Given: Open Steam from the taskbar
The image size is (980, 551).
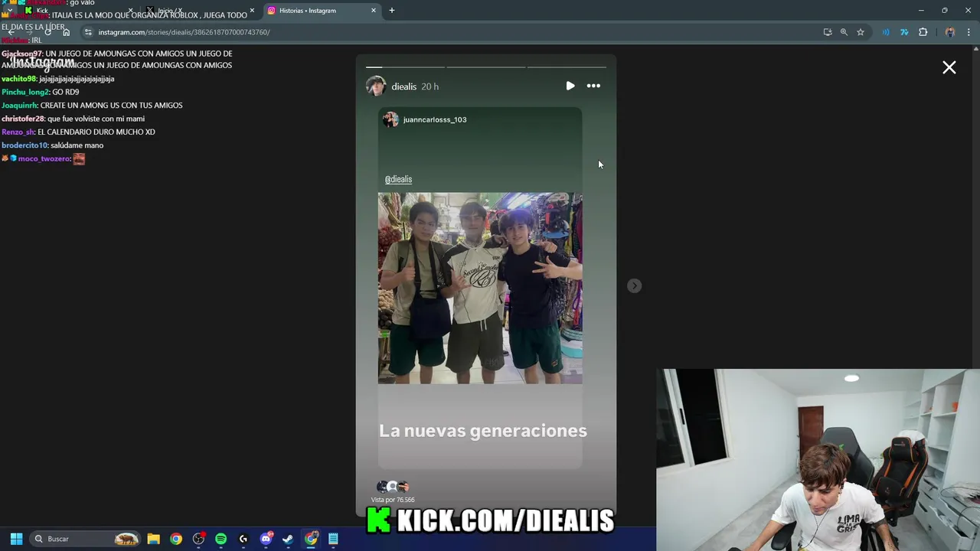Looking at the screenshot, I should point(288,539).
